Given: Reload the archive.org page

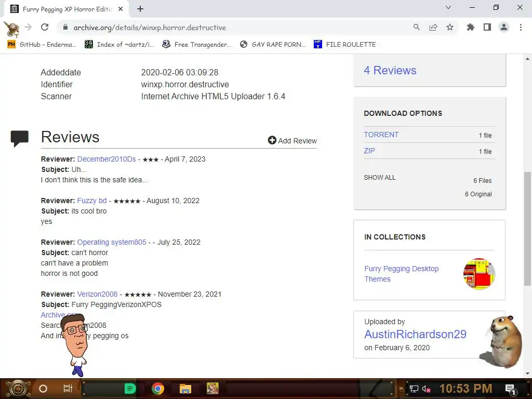Looking at the screenshot, I should (45, 27).
